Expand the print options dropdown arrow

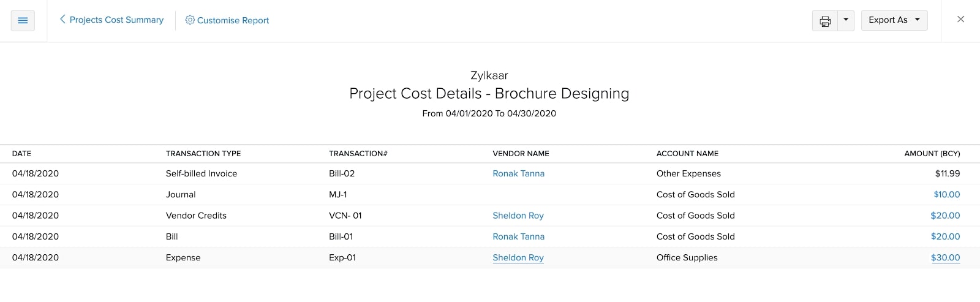pyautogui.click(x=846, y=20)
